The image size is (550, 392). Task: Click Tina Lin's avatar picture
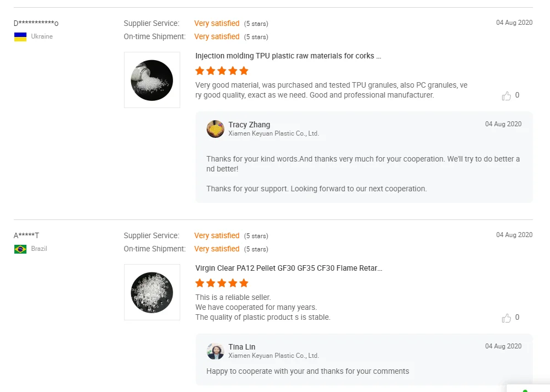click(215, 351)
